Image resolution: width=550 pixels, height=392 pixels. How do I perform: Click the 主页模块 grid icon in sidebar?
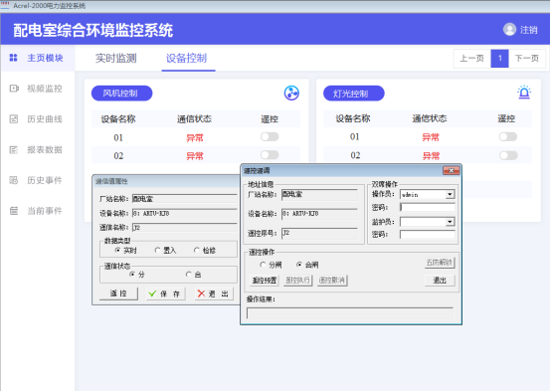(x=13, y=58)
